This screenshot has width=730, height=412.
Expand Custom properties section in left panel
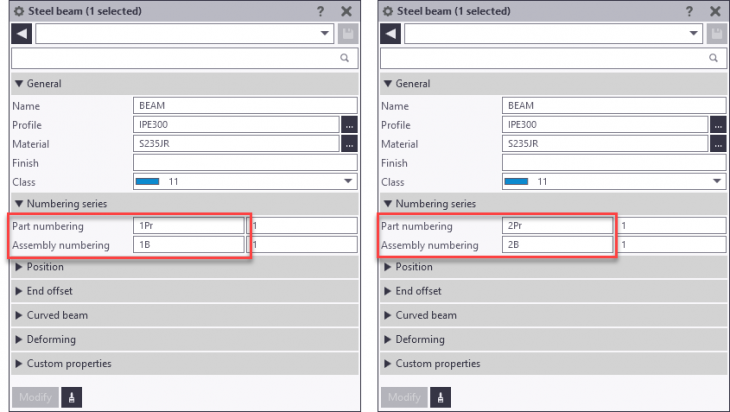coord(185,364)
